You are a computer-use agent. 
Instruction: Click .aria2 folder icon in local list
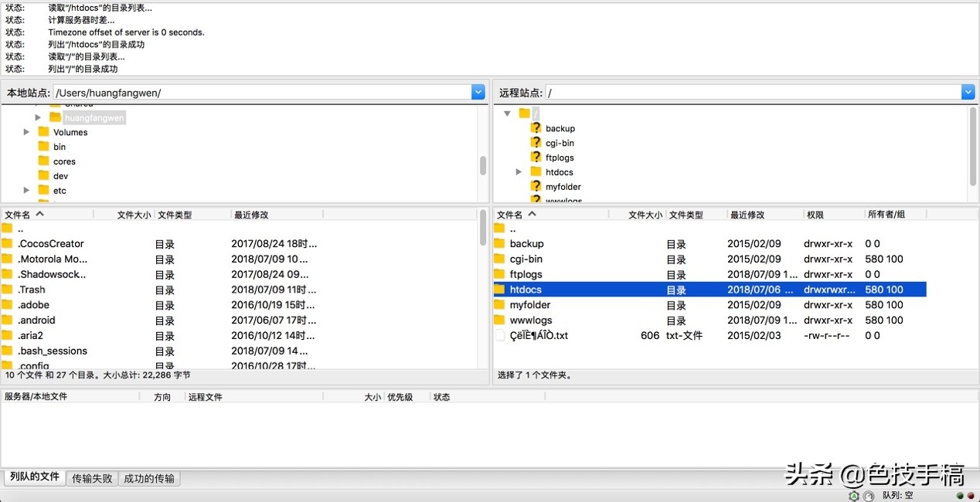[x=7, y=335]
